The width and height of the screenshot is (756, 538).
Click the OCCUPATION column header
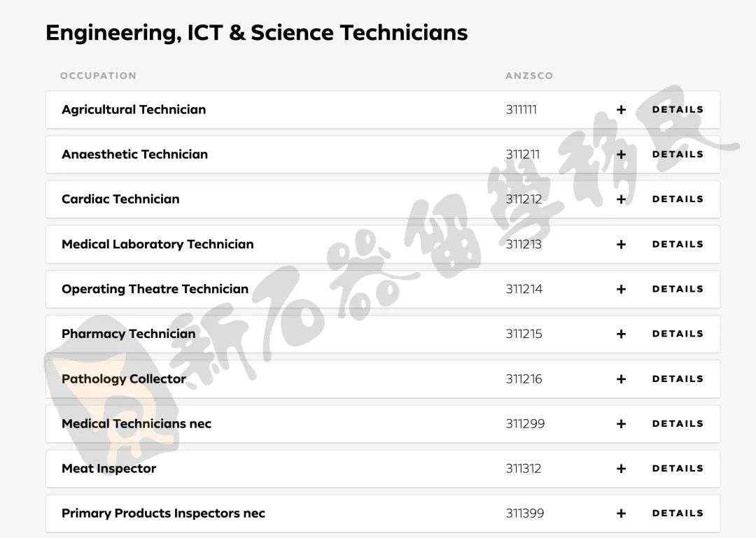point(99,76)
